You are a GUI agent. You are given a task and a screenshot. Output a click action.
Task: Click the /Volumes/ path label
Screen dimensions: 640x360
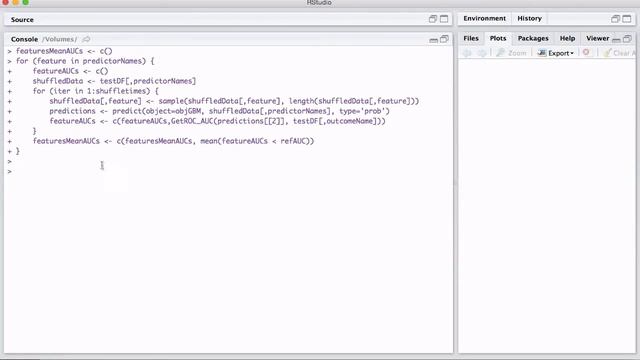pos(60,39)
